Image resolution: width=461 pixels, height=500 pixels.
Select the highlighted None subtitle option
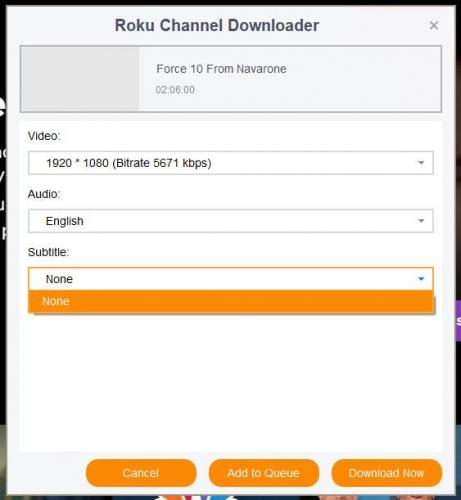tap(231, 301)
